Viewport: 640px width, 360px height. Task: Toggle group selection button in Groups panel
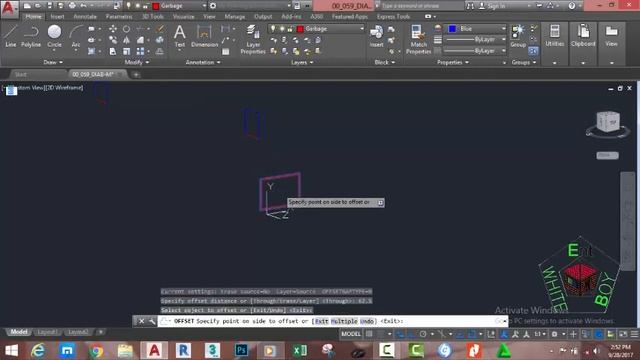pyautogui.click(x=533, y=51)
